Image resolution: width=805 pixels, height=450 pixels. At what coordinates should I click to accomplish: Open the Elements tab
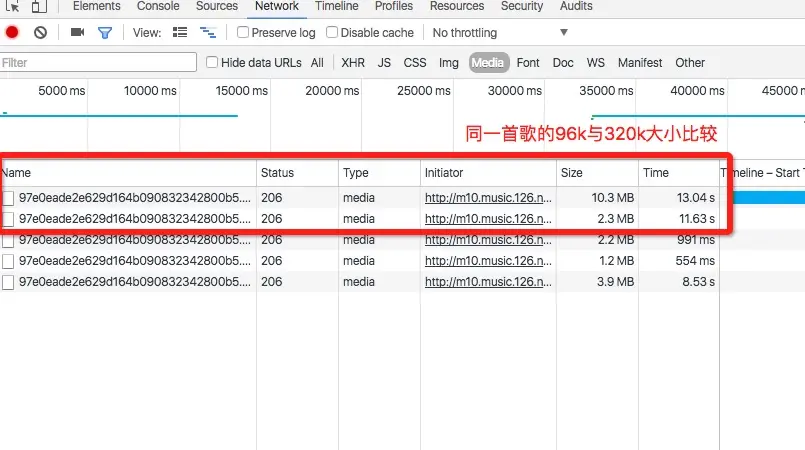pos(97,6)
